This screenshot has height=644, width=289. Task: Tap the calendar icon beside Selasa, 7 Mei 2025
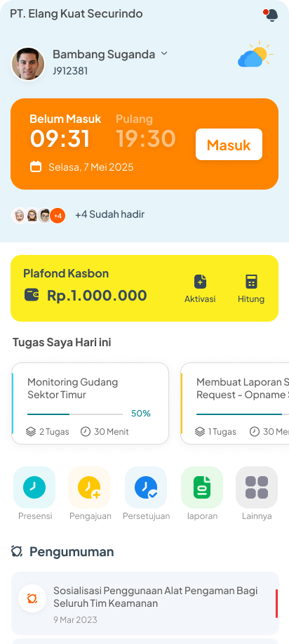tap(36, 166)
